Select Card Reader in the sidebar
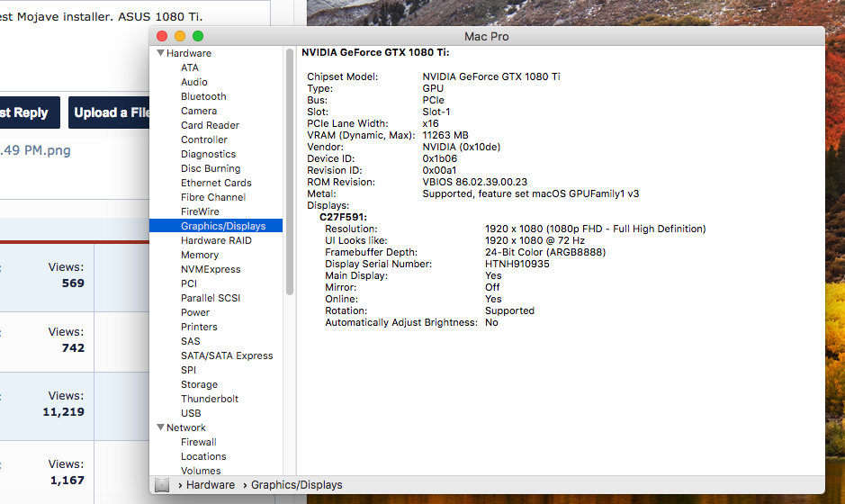Screen dimensions: 845x504 click(211, 125)
